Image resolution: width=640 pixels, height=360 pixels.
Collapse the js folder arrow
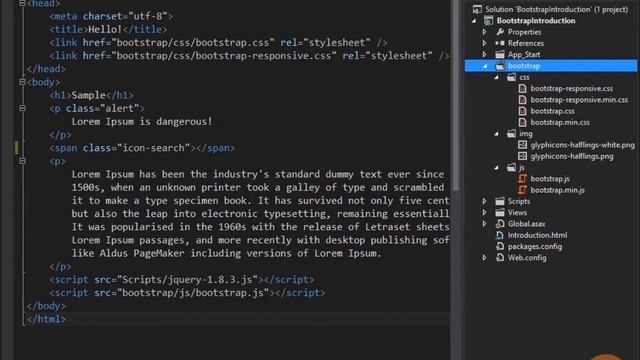click(496, 168)
